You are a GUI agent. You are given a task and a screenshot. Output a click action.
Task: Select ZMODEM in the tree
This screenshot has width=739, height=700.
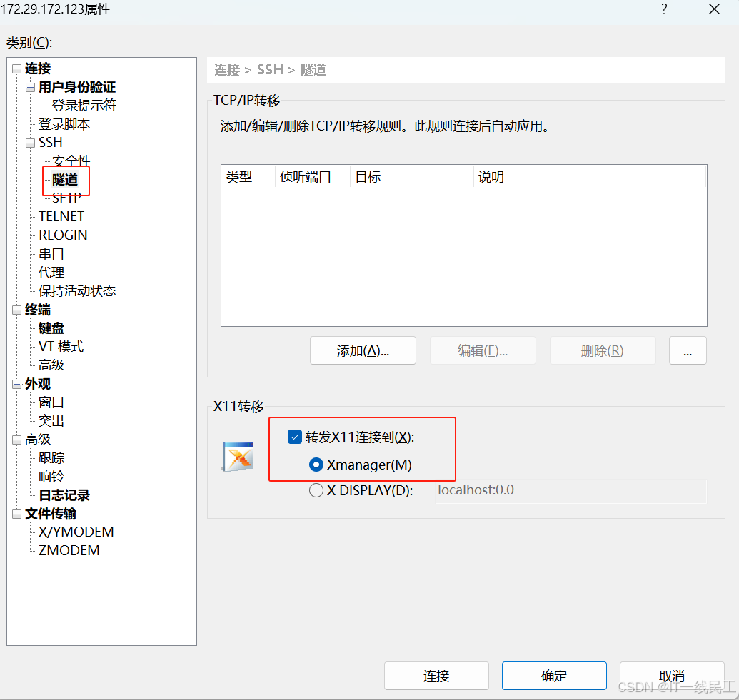coord(69,550)
